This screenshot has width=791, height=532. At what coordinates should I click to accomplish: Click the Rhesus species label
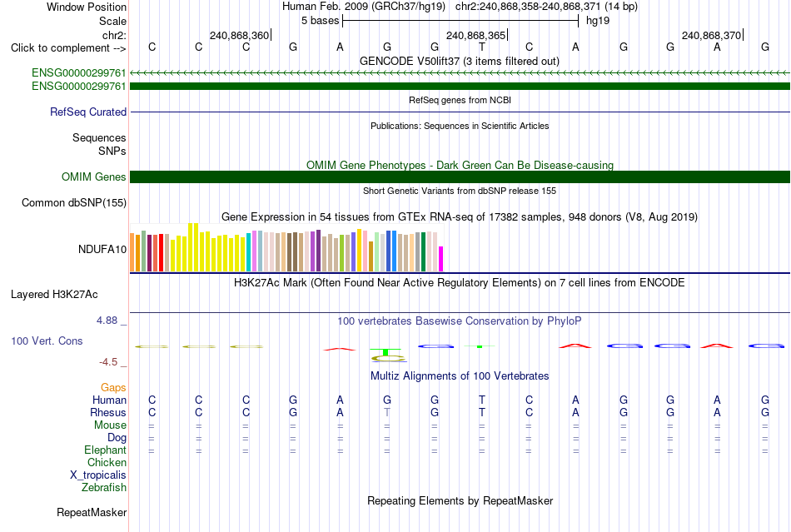(x=108, y=412)
